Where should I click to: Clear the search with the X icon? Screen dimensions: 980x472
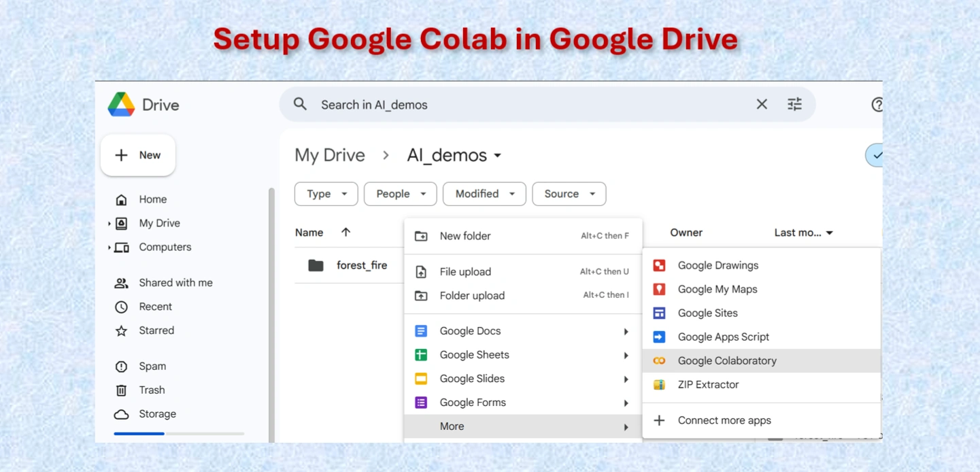click(762, 104)
